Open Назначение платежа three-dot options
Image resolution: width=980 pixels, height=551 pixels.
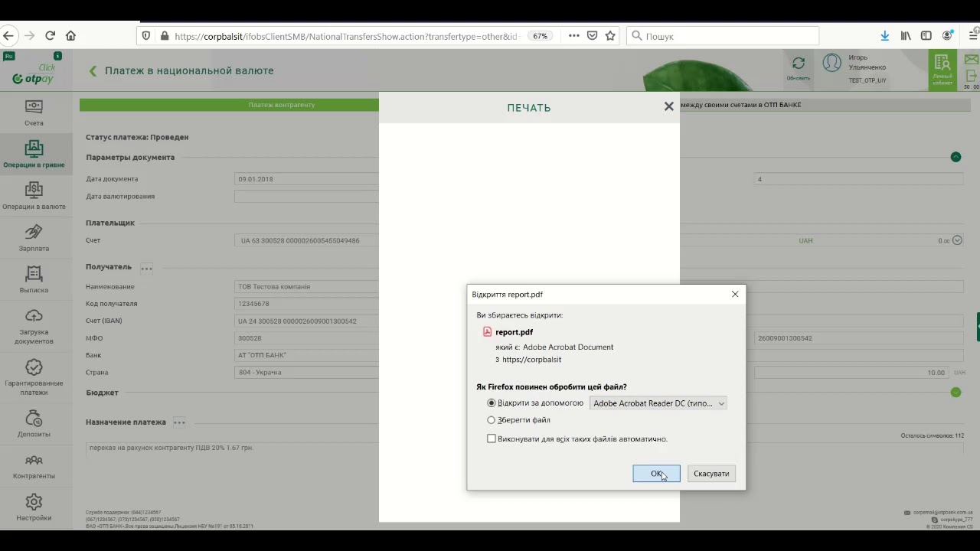179,422
